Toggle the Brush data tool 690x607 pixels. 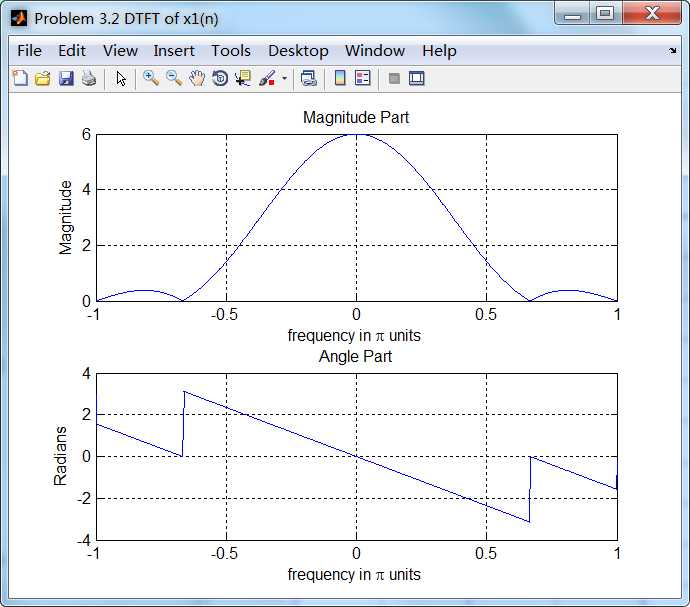pos(267,78)
